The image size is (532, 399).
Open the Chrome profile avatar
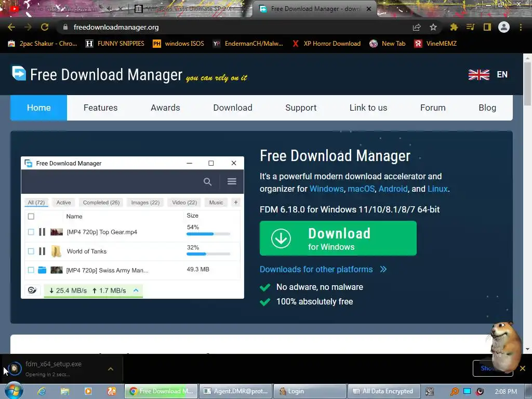[x=504, y=27]
